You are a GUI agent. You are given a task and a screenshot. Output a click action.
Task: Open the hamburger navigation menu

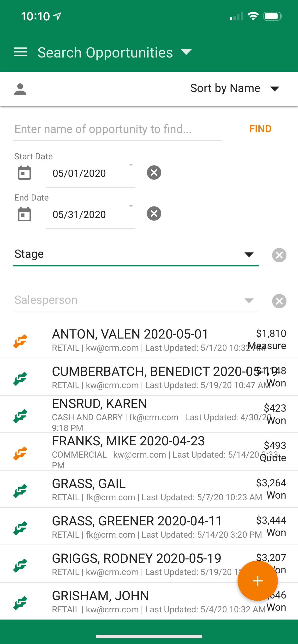(20, 52)
